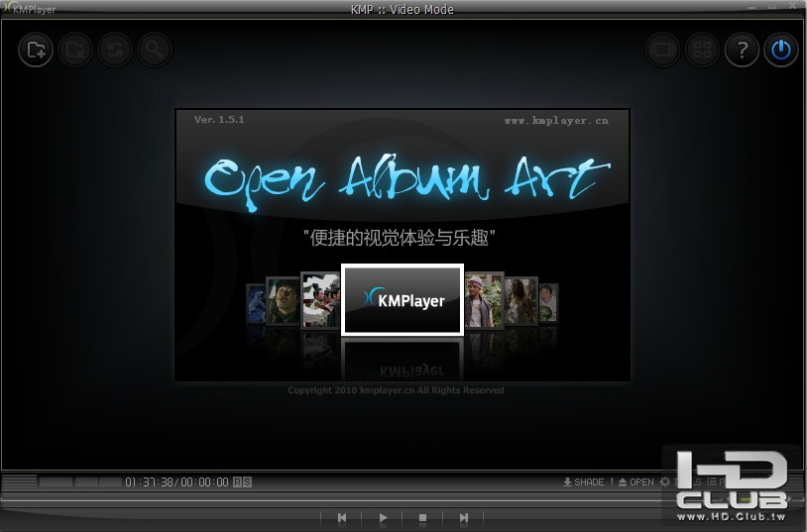Switch to grid thumbnails view icon
This screenshot has width=807, height=532.
click(x=702, y=50)
